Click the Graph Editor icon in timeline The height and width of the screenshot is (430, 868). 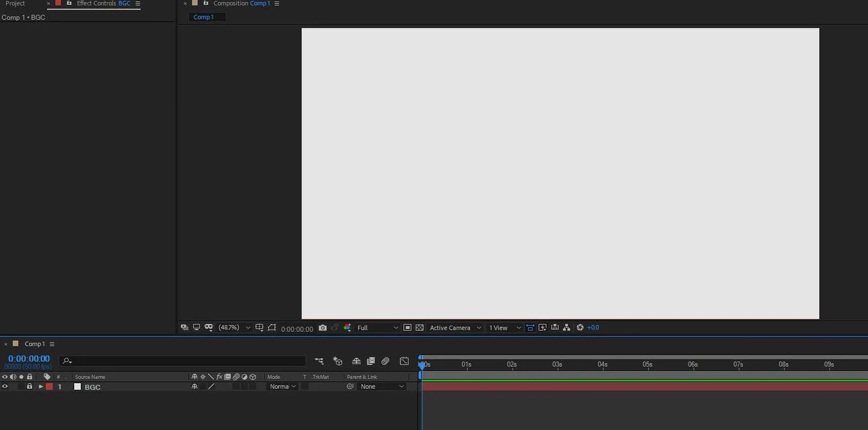404,361
